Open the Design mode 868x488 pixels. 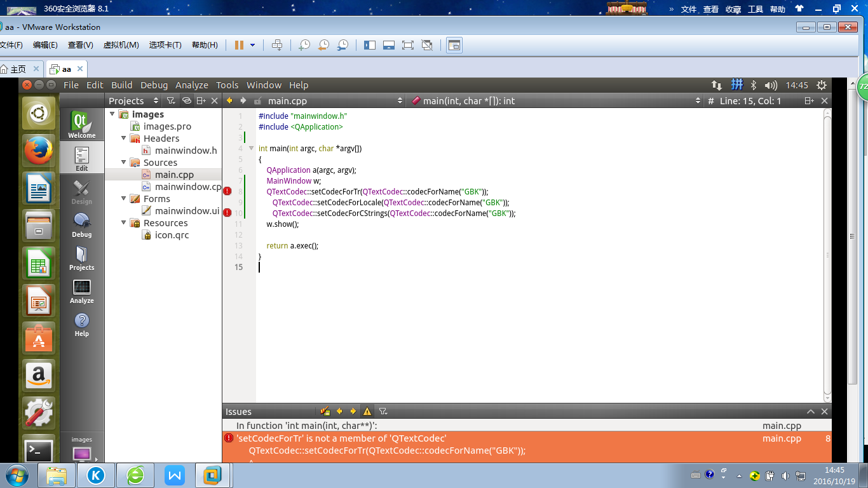coord(81,191)
